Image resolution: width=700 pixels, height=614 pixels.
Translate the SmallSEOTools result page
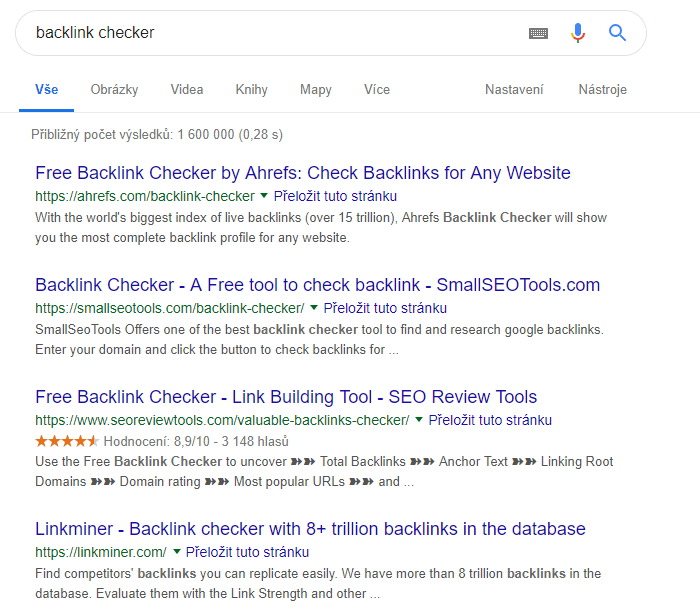point(385,308)
